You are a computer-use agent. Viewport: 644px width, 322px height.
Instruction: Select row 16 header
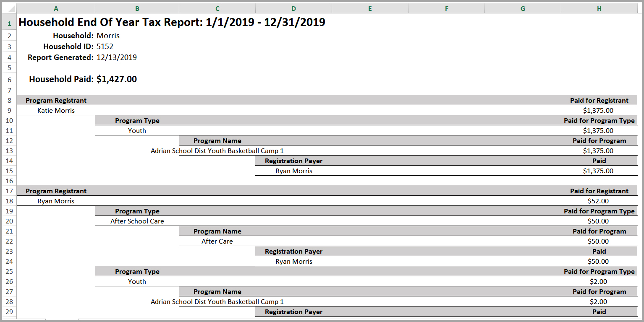tap(9, 181)
